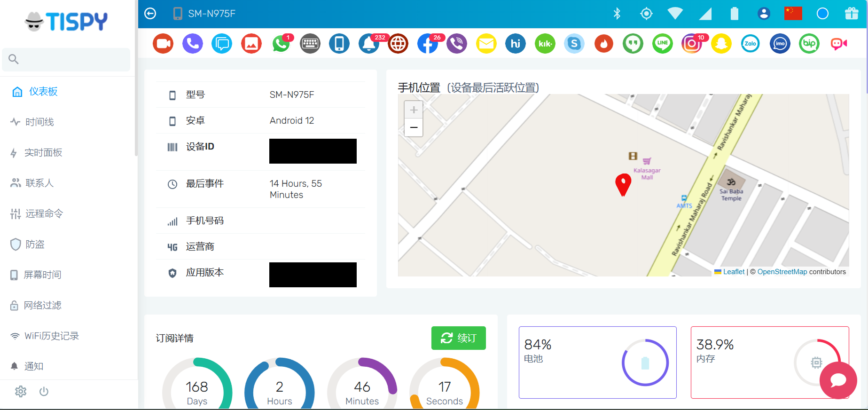Open the Viber icon
868x410 pixels.
(457, 44)
